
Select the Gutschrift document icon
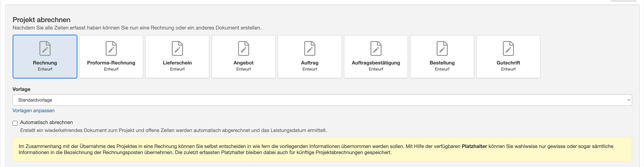(508, 48)
